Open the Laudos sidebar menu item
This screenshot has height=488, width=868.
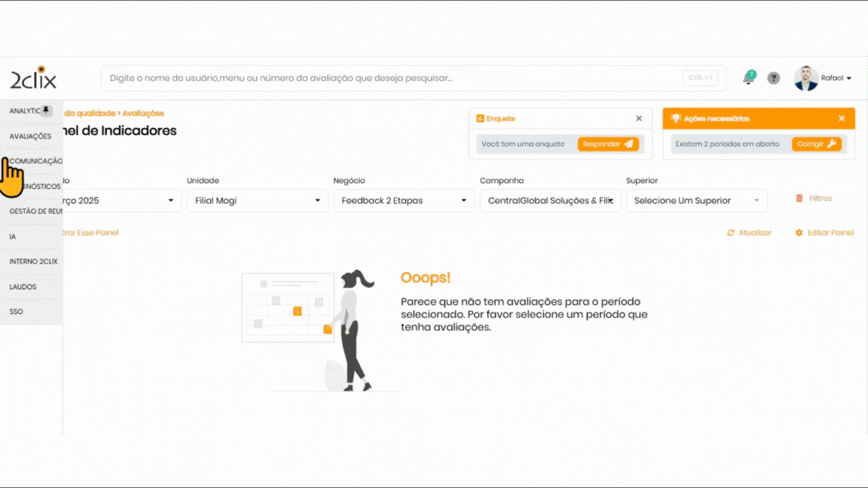point(23,287)
